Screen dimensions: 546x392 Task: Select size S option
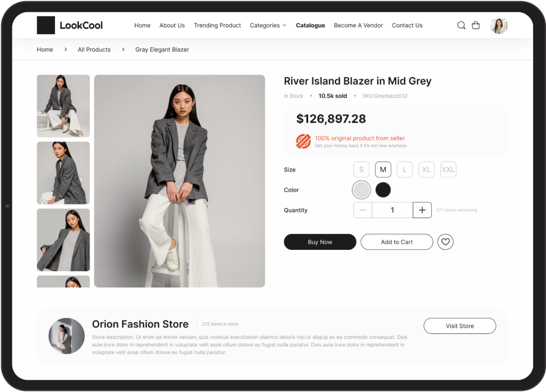(x=362, y=170)
